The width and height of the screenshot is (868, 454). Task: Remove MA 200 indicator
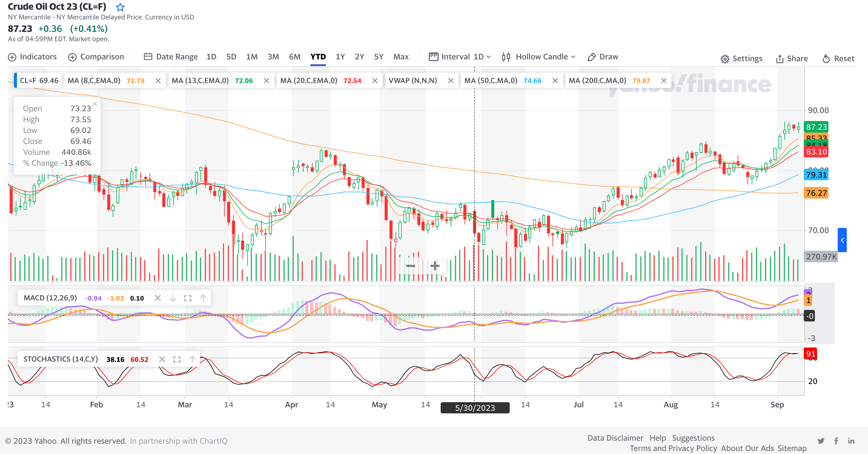[x=664, y=81]
